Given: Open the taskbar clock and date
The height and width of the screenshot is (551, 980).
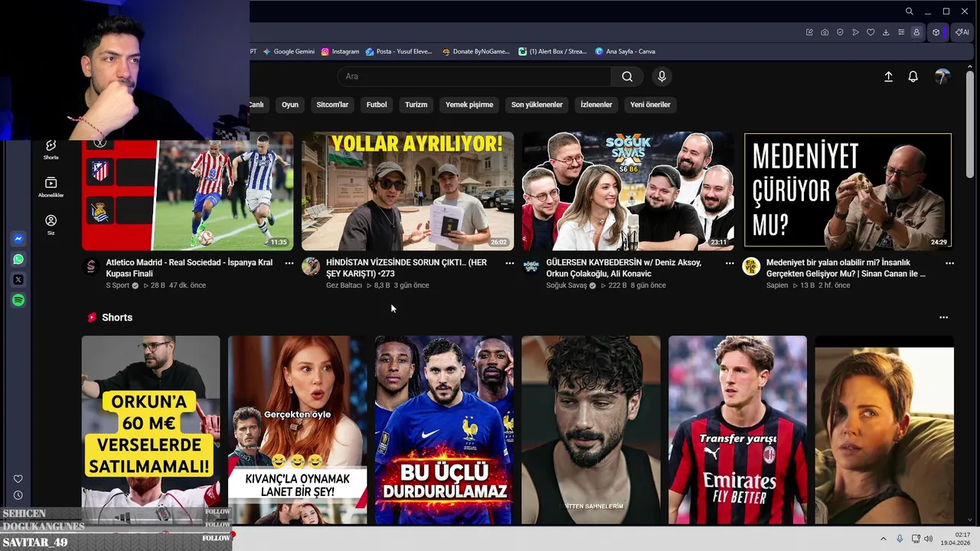Looking at the screenshot, I should pyautogui.click(x=956, y=539).
